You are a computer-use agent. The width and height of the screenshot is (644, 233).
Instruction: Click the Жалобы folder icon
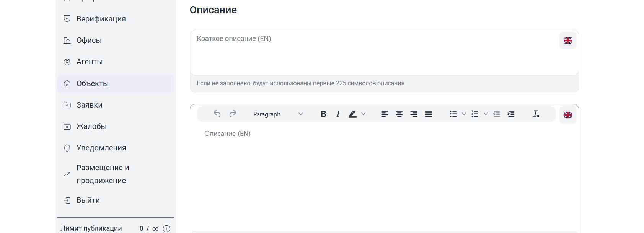tap(67, 126)
